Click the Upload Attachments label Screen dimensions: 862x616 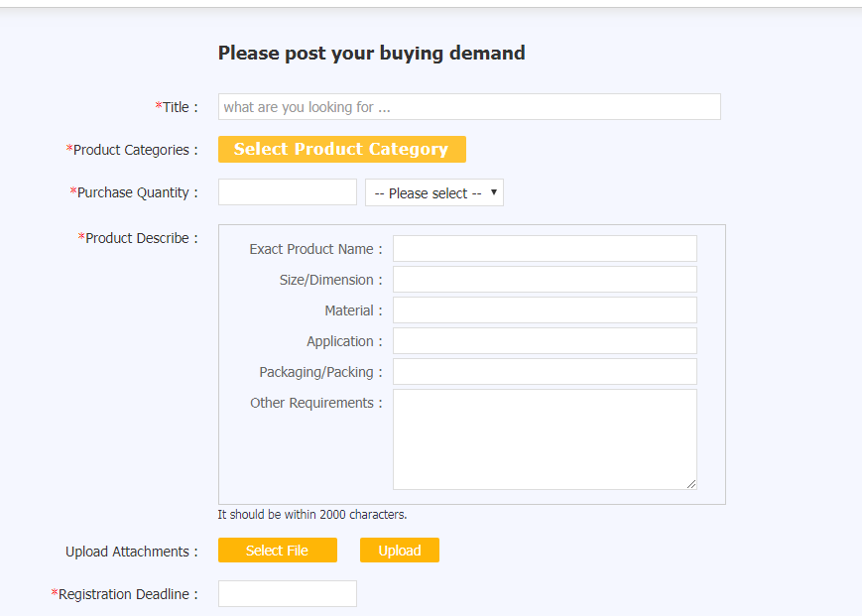click(131, 552)
